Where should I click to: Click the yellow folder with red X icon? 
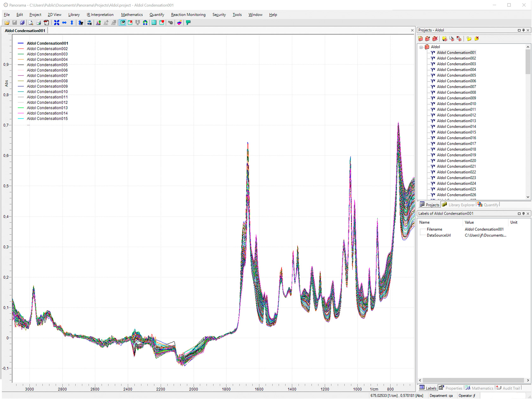[477, 39]
